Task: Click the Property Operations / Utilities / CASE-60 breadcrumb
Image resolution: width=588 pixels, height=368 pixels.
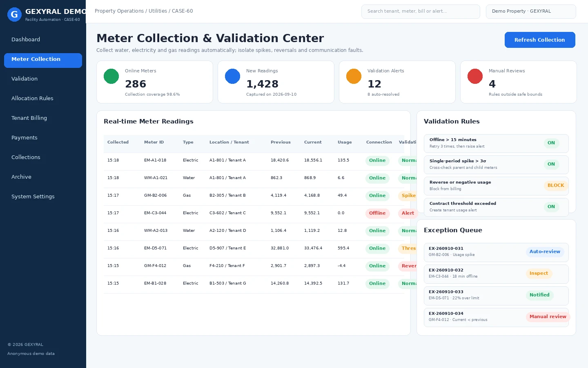Action: tap(144, 11)
